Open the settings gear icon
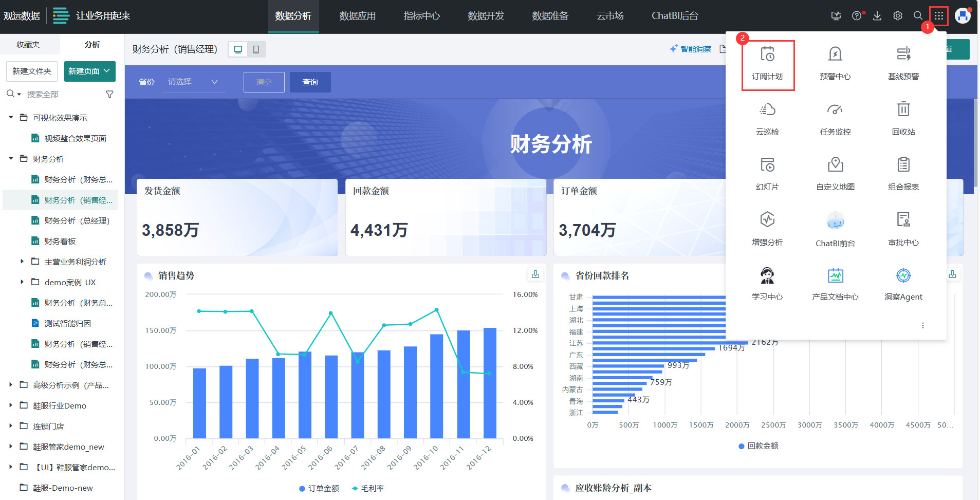 coord(897,15)
